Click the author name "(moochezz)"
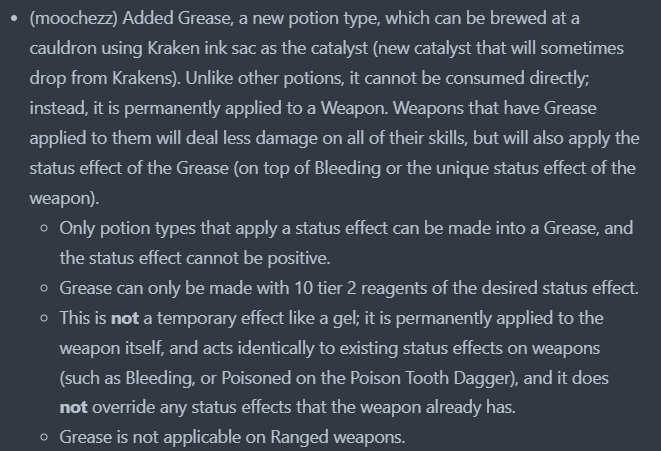This screenshot has width=661, height=451. click(73, 19)
